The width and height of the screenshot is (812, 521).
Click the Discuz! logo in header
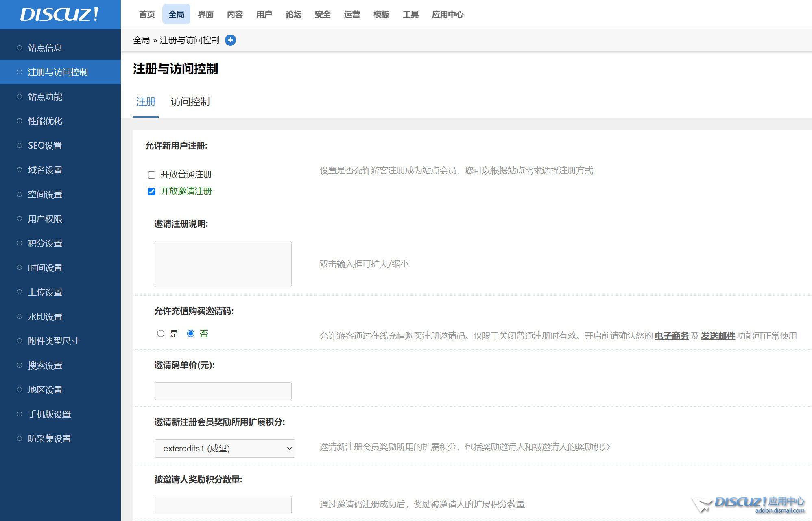tap(60, 14)
